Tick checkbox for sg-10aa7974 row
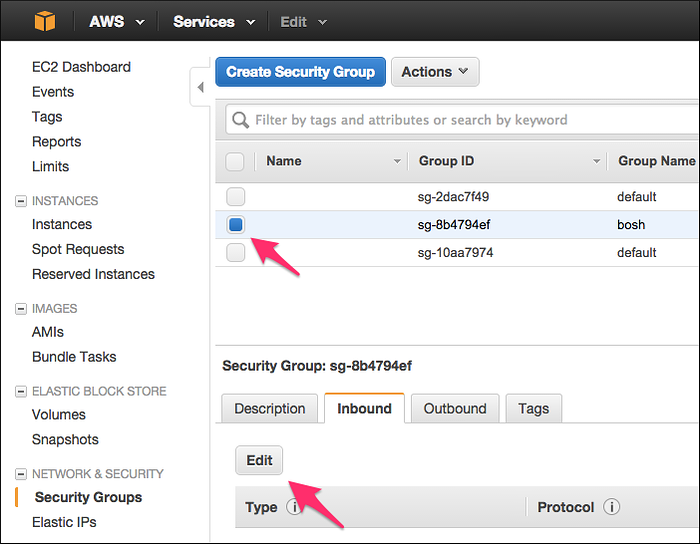The width and height of the screenshot is (700, 544). [235, 253]
